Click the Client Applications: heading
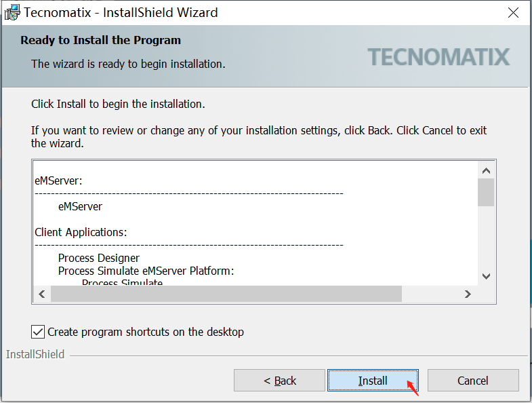This screenshot has width=532, height=403. 81,233
